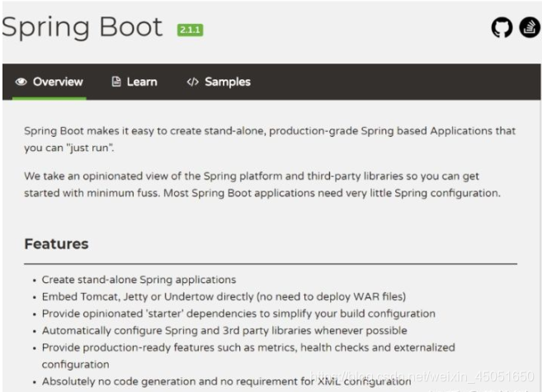Click the 2.1.1 version badge

190,30
